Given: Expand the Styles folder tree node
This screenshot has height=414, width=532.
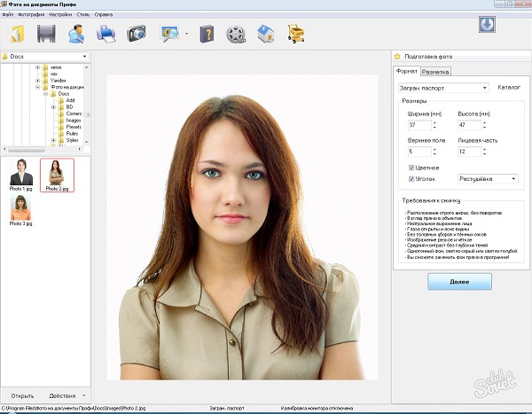Looking at the screenshot, I should (x=53, y=140).
